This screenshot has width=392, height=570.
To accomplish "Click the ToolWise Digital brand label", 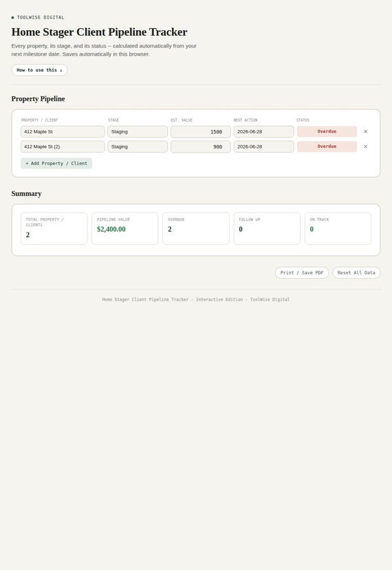I will [41, 17].
